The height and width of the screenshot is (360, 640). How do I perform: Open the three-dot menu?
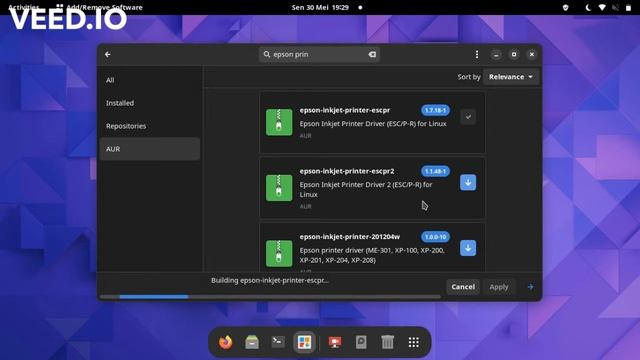pyautogui.click(x=477, y=54)
